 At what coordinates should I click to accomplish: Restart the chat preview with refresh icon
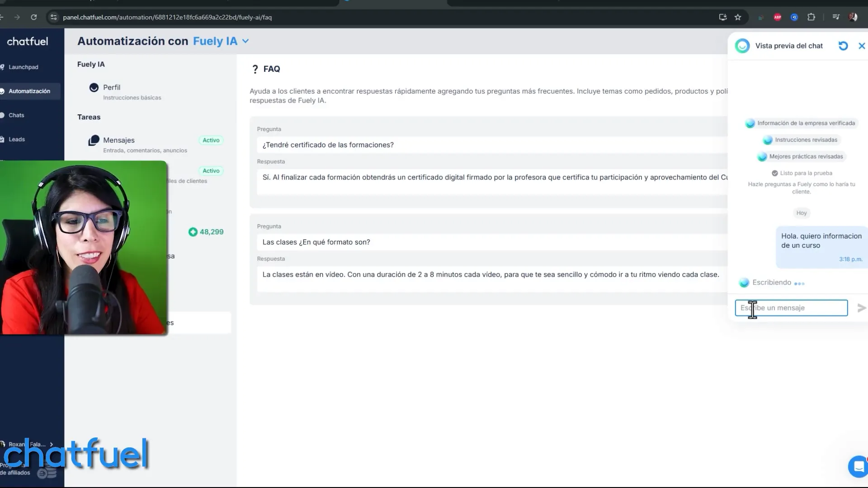coord(843,46)
